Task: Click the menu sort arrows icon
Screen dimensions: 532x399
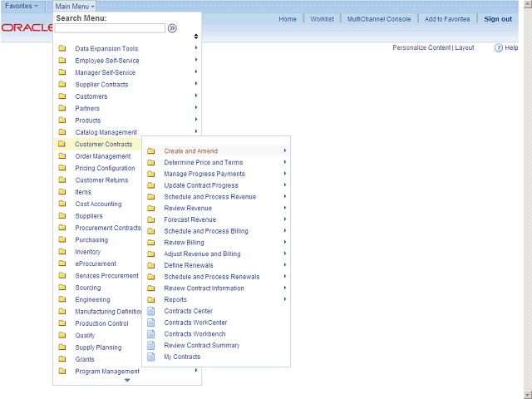Action: [x=196, y=37]
